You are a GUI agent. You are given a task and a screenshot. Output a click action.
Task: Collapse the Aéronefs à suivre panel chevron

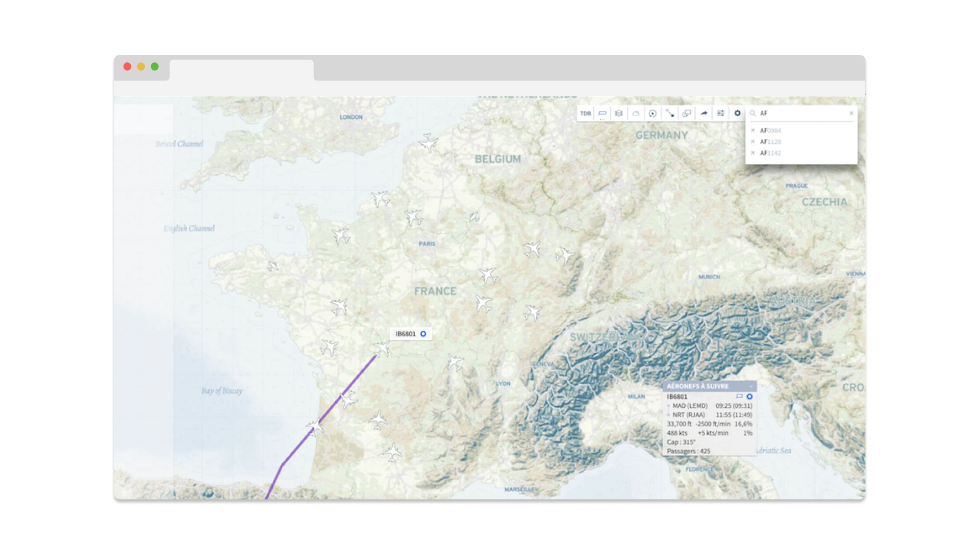(750, 386)
